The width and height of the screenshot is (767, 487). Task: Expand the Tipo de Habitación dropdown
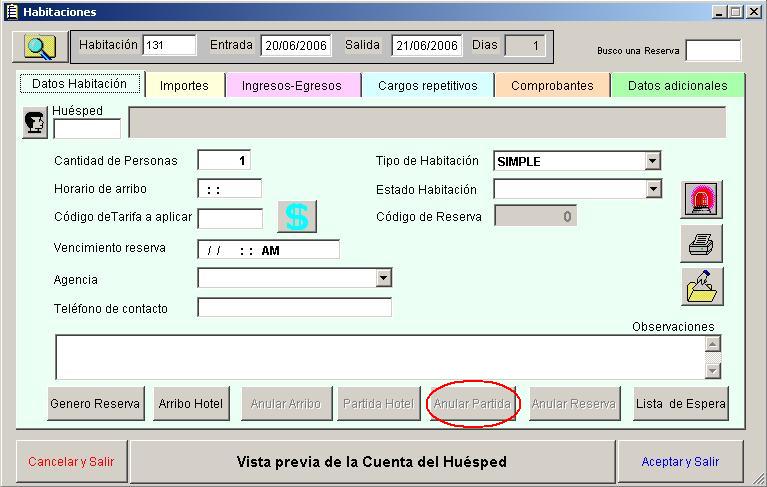click(652, 161)
